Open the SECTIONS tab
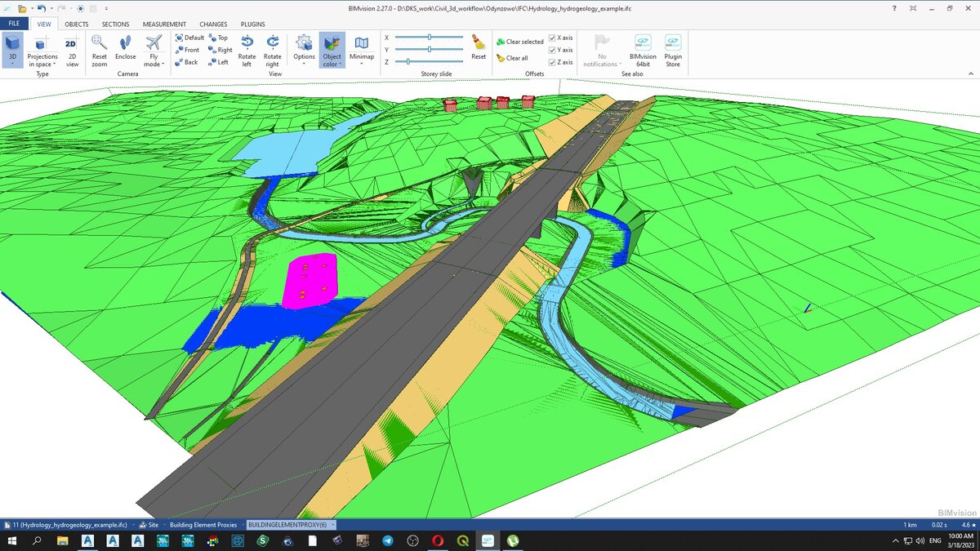This screenshot has height=551, width=980. pyautogui.click(x=115, y=24)
